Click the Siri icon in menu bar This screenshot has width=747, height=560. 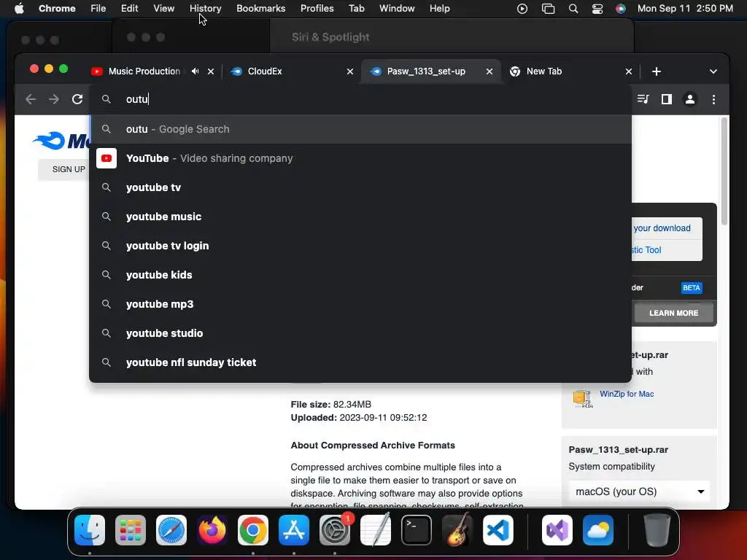click(x=620, y=9)
